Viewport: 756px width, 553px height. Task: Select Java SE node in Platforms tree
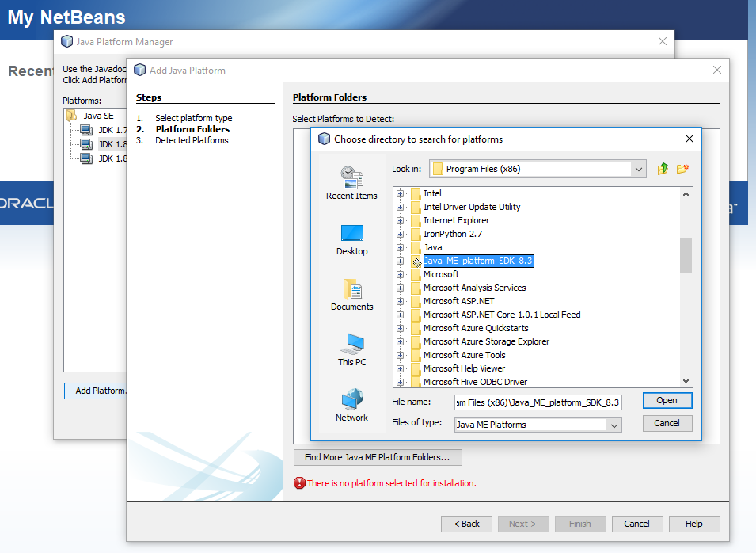coord(98,116)
